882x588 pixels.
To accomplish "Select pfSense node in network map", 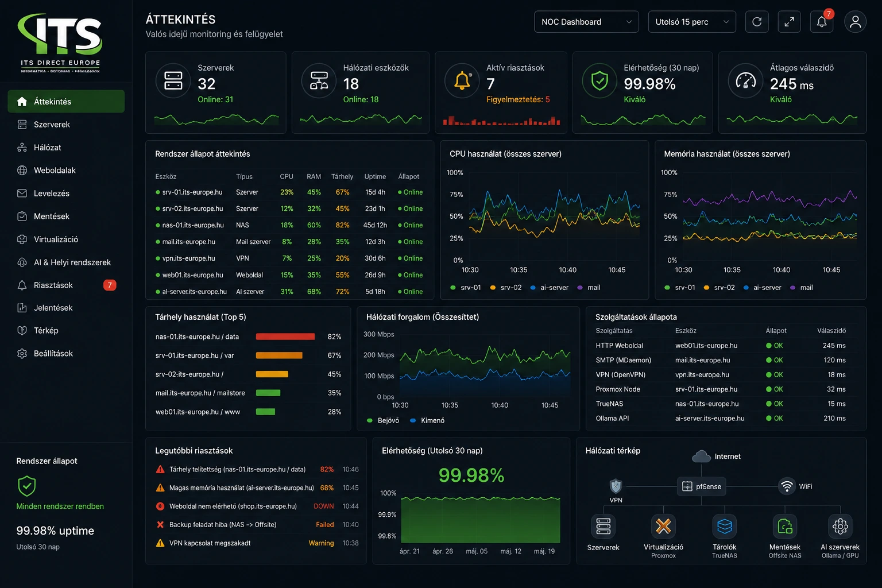I will (702, 486).
